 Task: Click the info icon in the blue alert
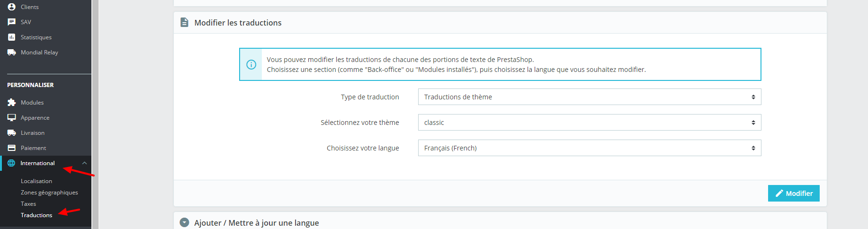251,64
